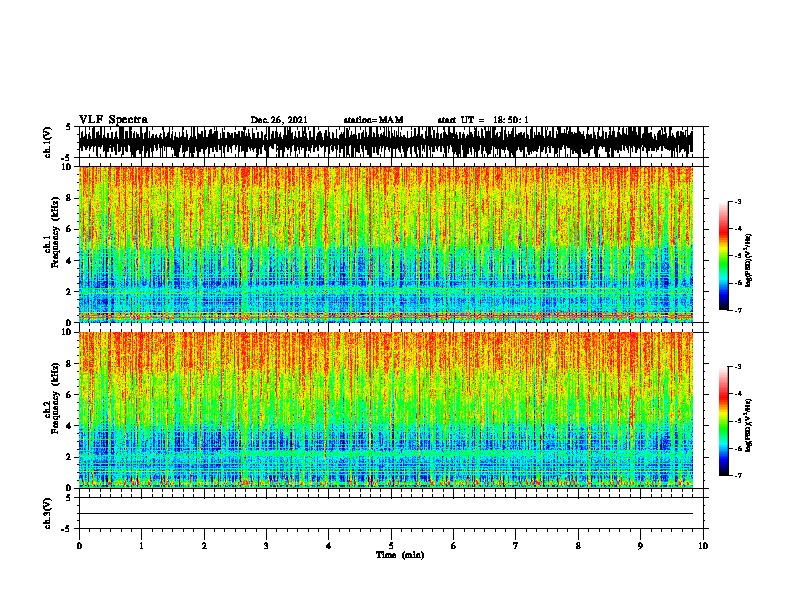Select the date 'Dec. 26, 2021' label

[x=279, y=120]
